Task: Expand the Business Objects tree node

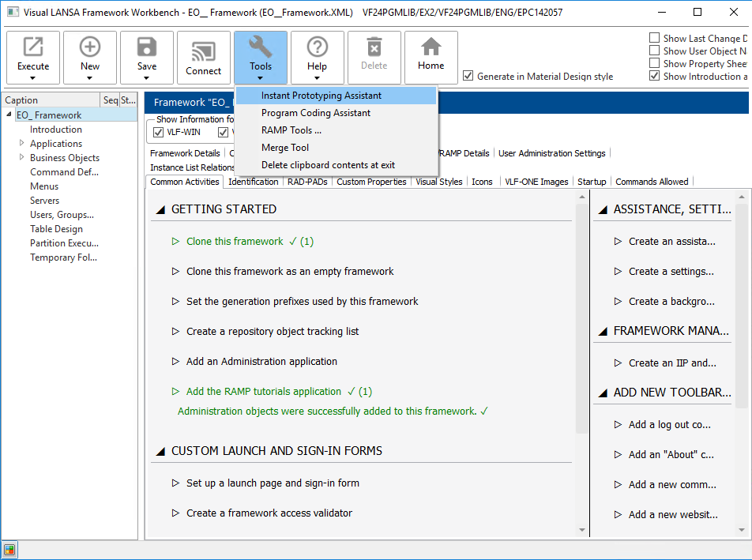Action: point(22,158)
